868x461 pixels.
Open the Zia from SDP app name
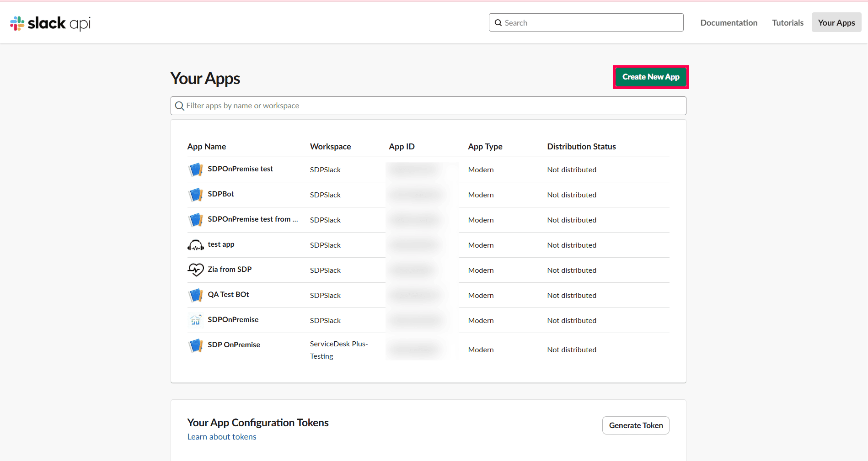[230, 270]
